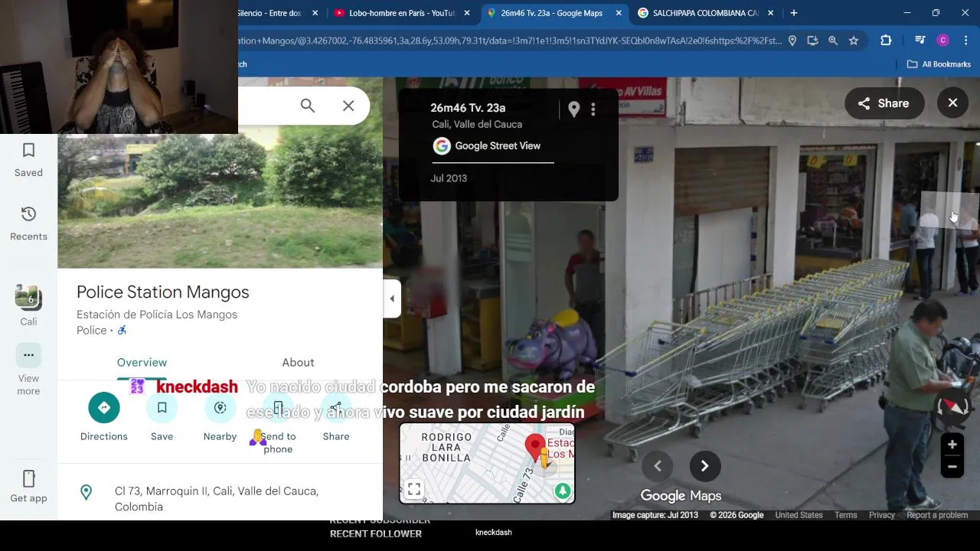
Task: Open Chrome three-dot menu
Action: pyautogui.click(x=965, y=41)
